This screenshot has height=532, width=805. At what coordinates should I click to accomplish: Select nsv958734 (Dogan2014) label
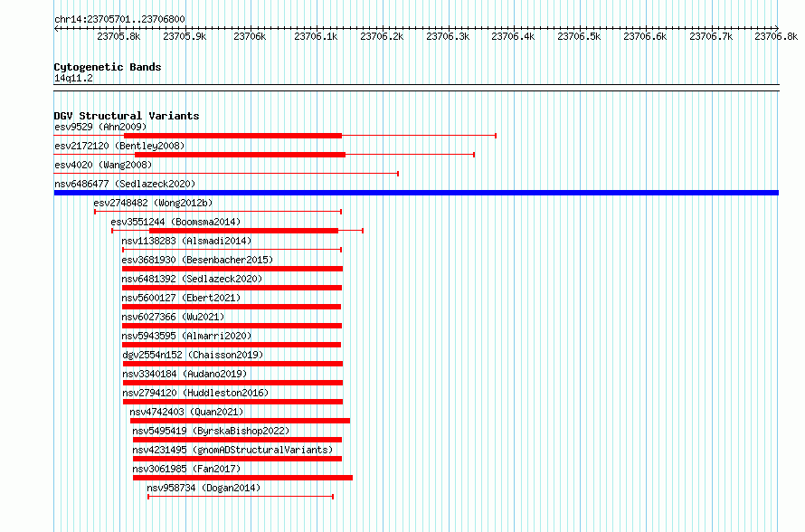click(204, 488)
